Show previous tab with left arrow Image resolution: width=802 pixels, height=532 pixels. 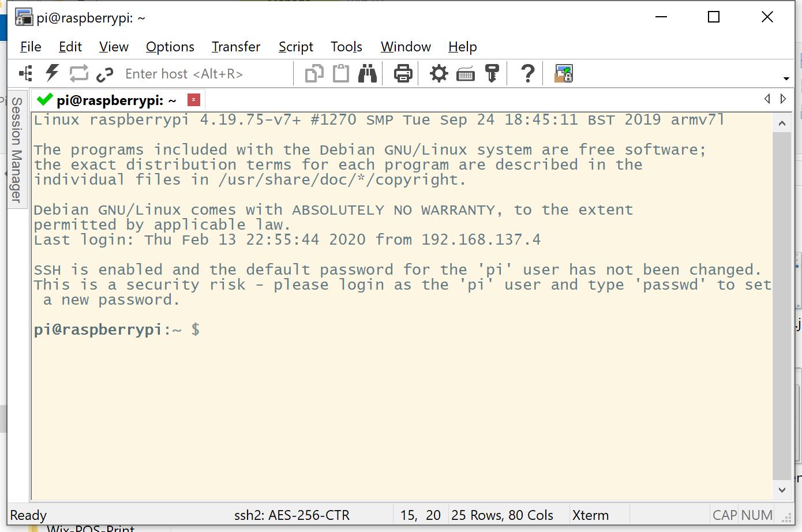[x=767, y=99]
